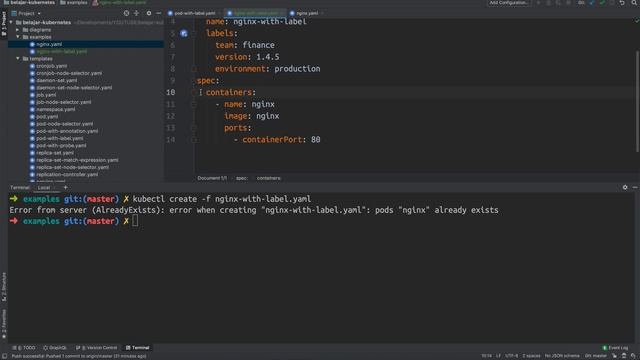Open the Event Log

pos(616,348)
